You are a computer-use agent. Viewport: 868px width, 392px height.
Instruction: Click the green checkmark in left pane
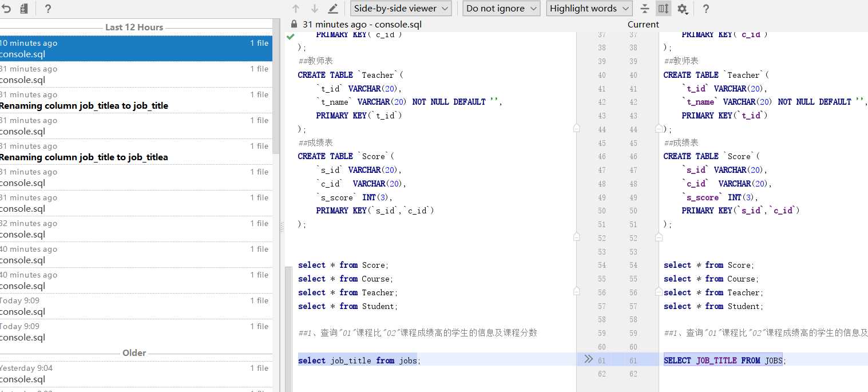(291, 36)
